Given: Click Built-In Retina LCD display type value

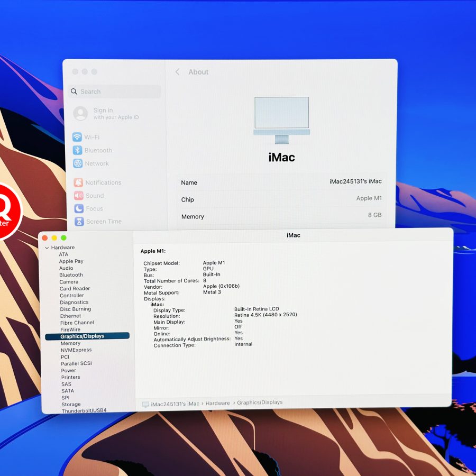Looking at the screenshot, I should coord(257,309).
